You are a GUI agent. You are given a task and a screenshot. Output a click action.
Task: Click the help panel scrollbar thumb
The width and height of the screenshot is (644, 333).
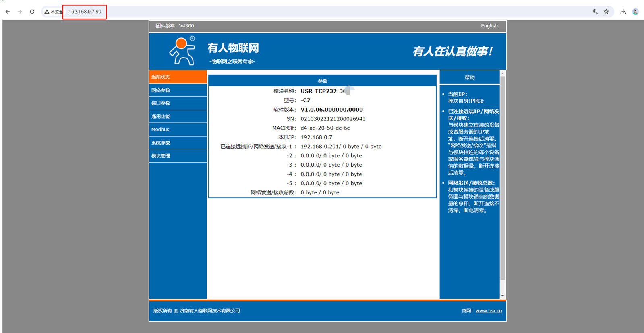[502, 178]
